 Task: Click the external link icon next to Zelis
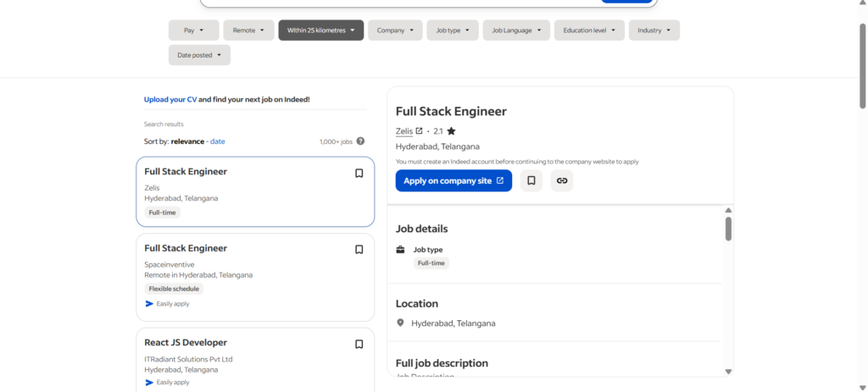click(419, 131)
